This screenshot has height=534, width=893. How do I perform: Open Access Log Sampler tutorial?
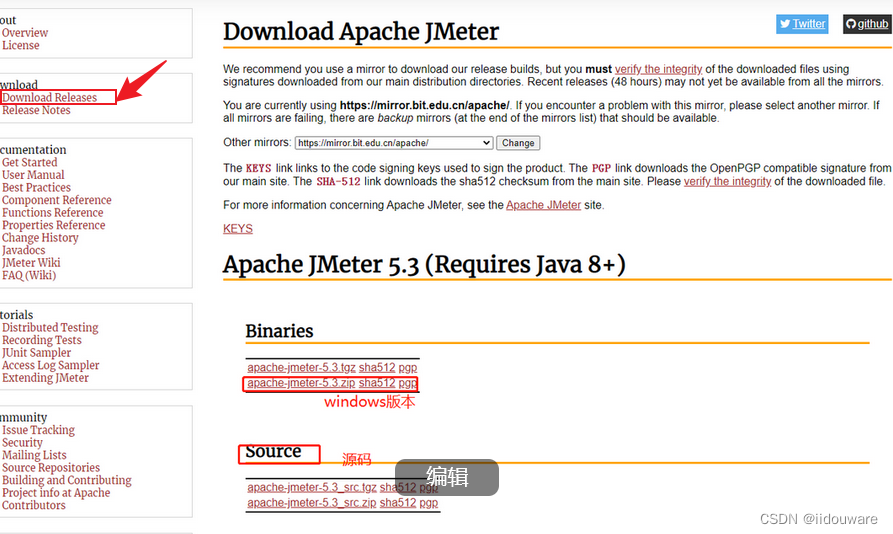point(51,365)
